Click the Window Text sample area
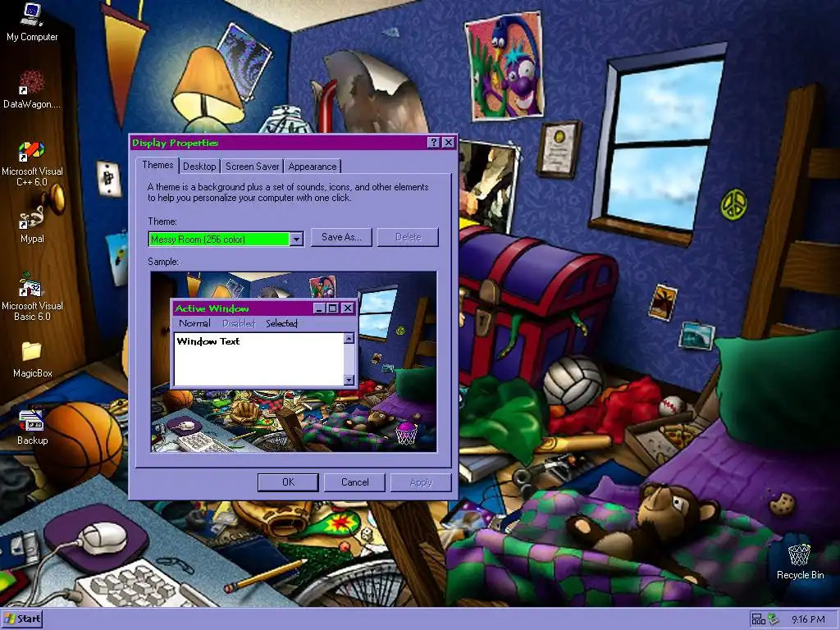This screenshot has width=840, height=630. pos(258,359)
